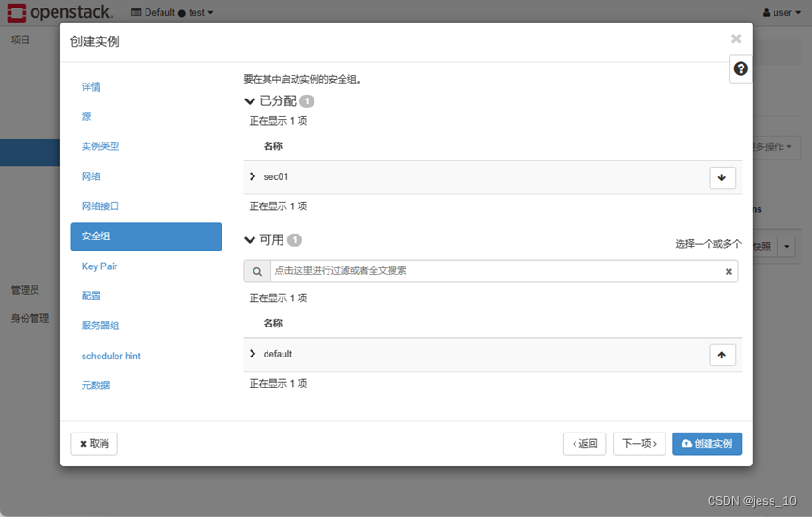Expand the sec01 row details
812x517 pixels.
(253, 176)
